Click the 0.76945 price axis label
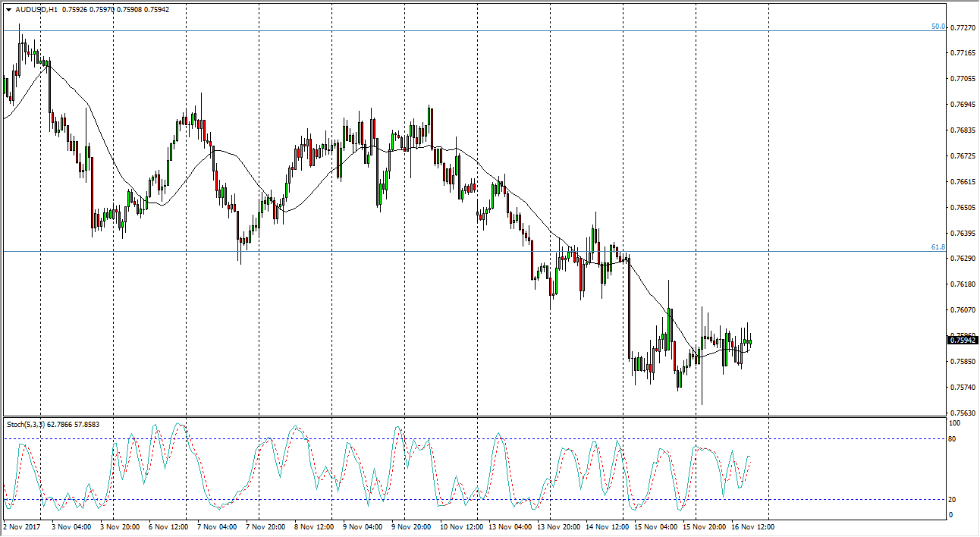The width and height of the screenshot is (980, 537). tap(962, 104)
